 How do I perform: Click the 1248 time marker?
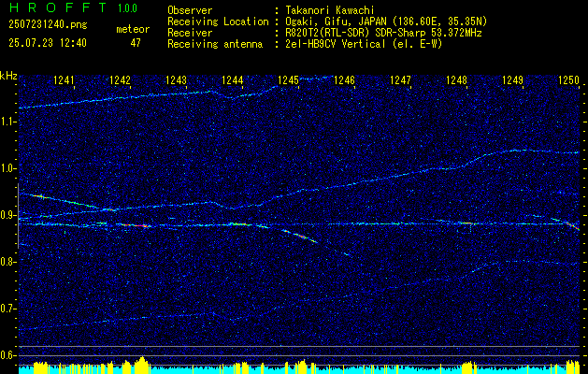click(456, 79)
